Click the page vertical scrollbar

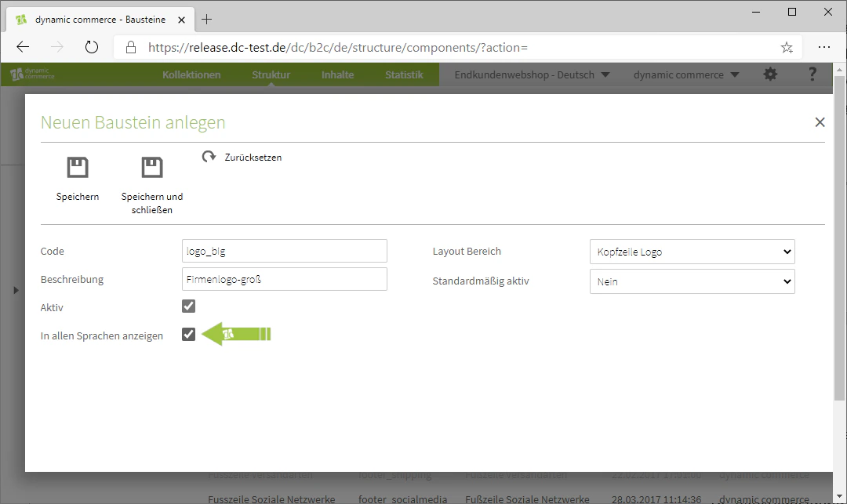click(839, 237)
